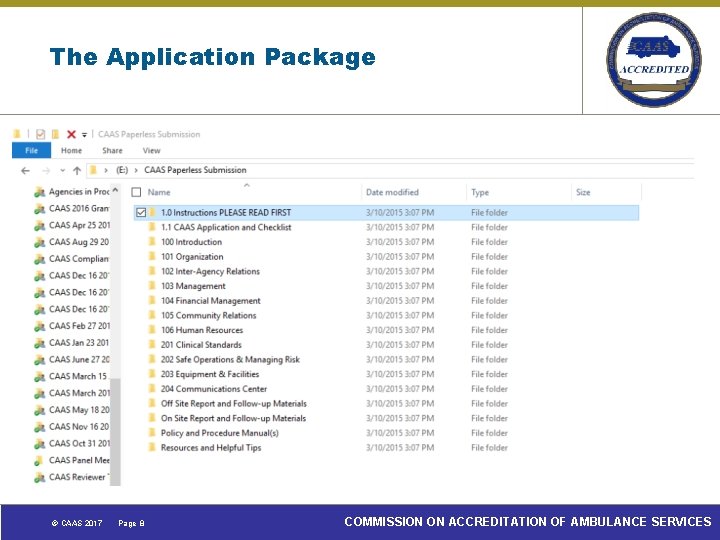Click the Back navigation arrow
This screenshot has width=720, height=540.
click(x=25, y=171)
